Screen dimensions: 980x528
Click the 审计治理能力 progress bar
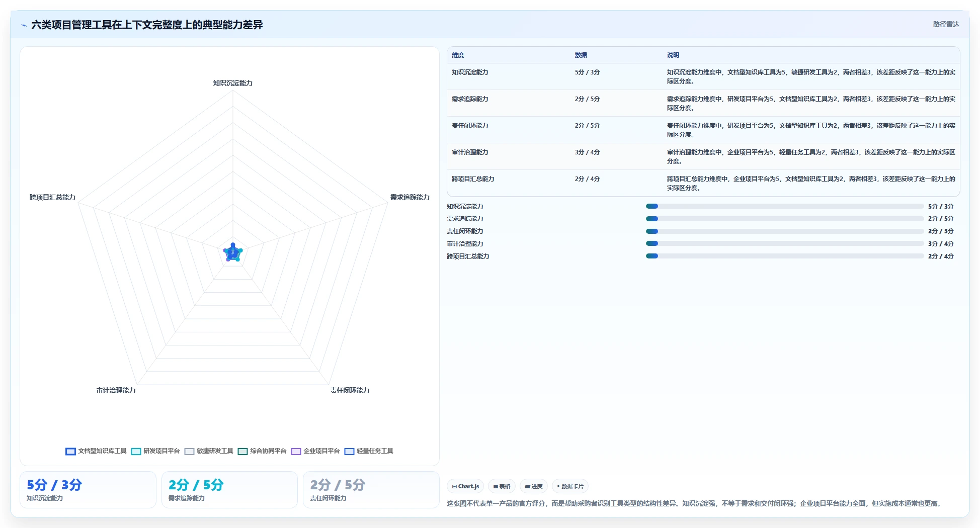(785, 243)
